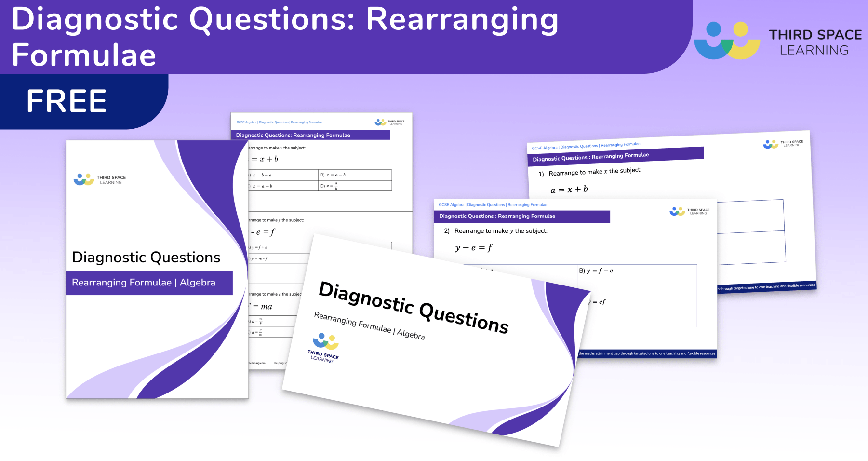Image resolution: width=868 pixels, height=461 pixels.
Task: Click the Rearranging Formulae | Algebra purple strip
Action: (x=149, y=283)
